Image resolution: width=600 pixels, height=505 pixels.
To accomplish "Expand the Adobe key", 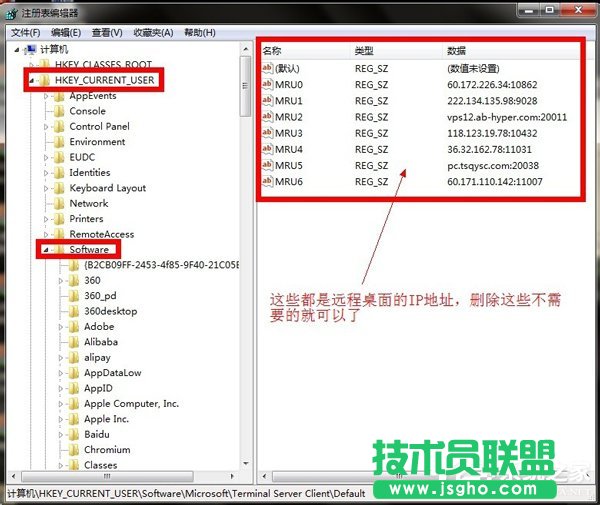I will point(60,327).
